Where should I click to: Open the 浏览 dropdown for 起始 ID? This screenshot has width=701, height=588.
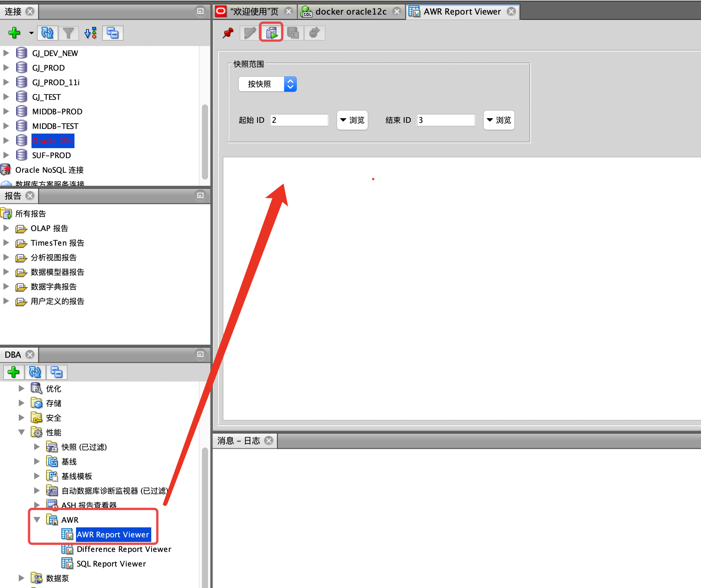click(352, 120)
